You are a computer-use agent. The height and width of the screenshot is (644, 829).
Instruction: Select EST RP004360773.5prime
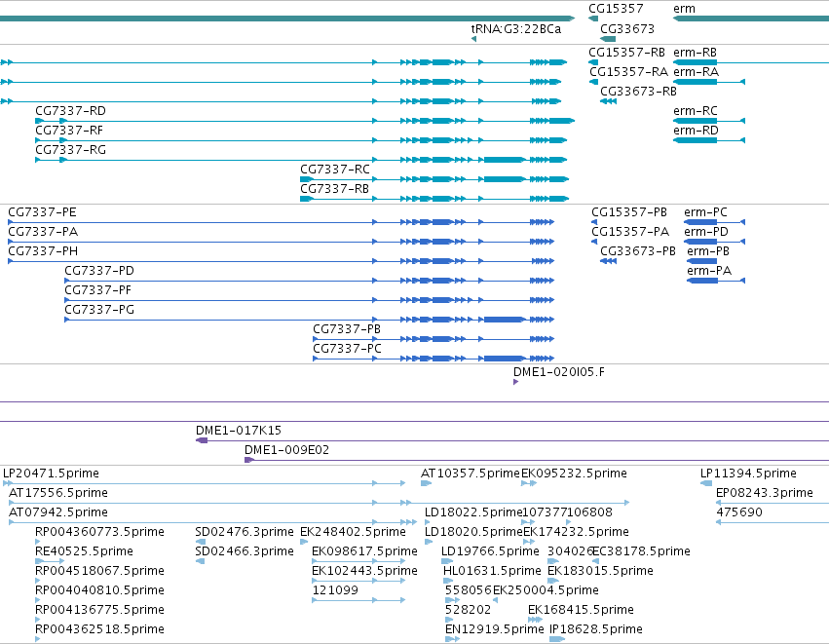point(99,532)
